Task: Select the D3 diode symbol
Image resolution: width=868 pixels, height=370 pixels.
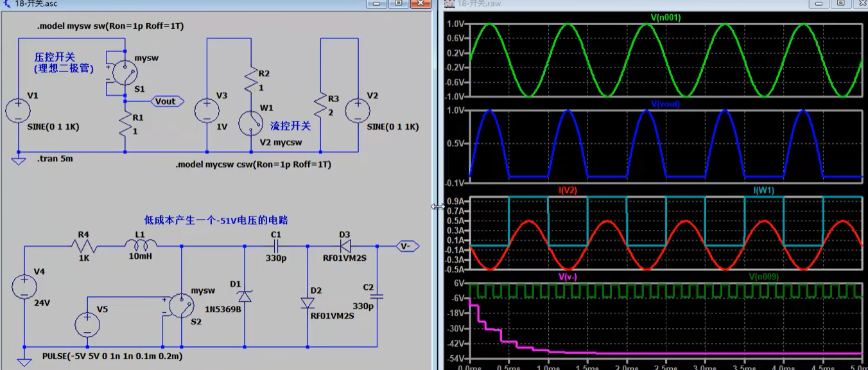Action: coord(345,246)
